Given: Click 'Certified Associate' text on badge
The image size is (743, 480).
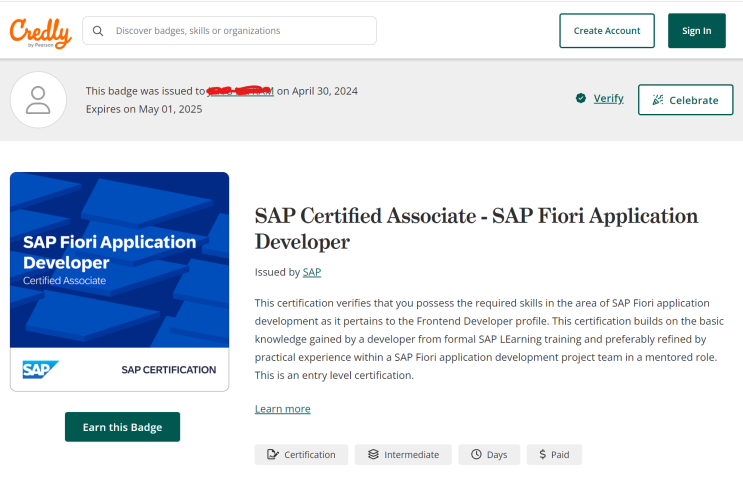Looking at the screenshot, I should coord(64,281).
